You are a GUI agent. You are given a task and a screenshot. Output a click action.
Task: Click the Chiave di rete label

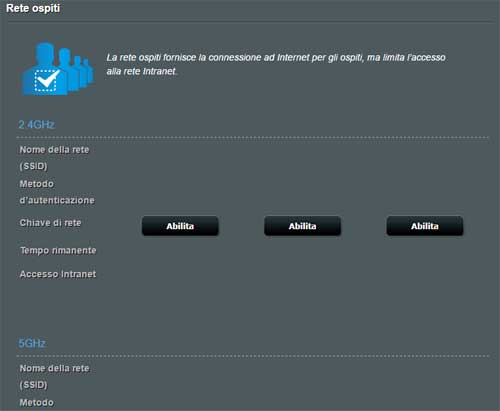50,223
